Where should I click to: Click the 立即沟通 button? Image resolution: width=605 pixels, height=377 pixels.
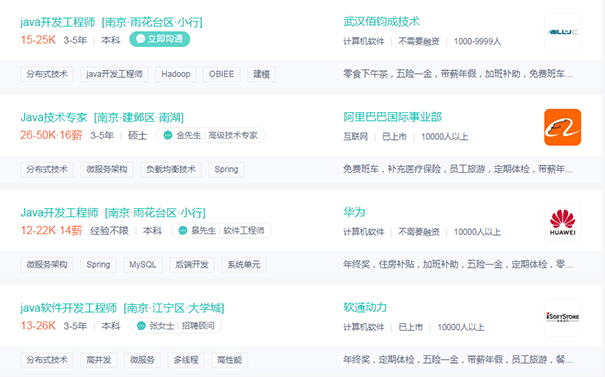coord(159,39)
